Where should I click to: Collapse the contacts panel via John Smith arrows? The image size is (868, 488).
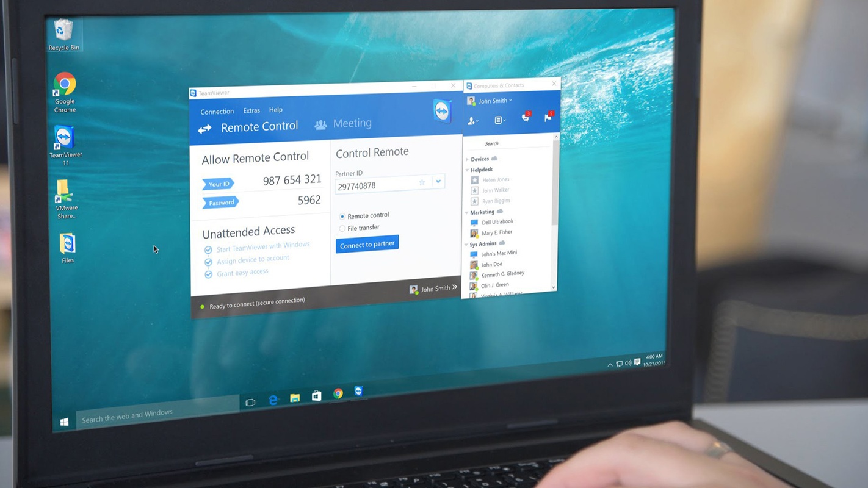point(454,287)
